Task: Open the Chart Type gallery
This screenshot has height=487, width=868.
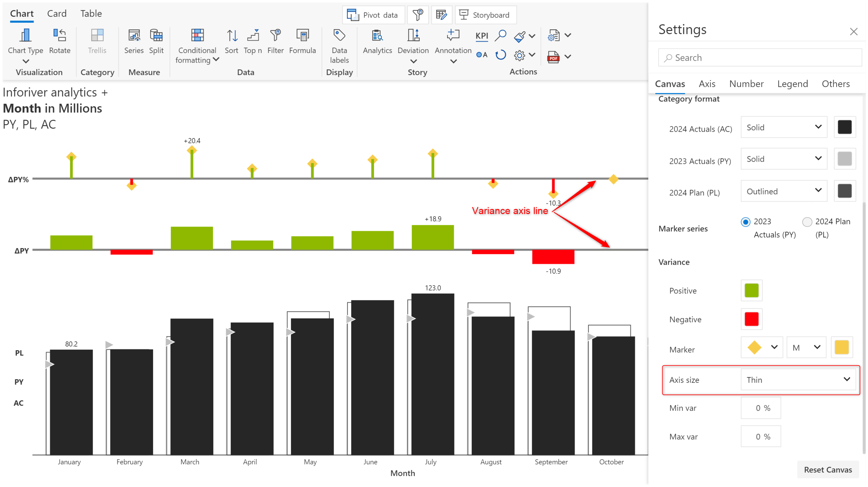Action: (25, 45)
